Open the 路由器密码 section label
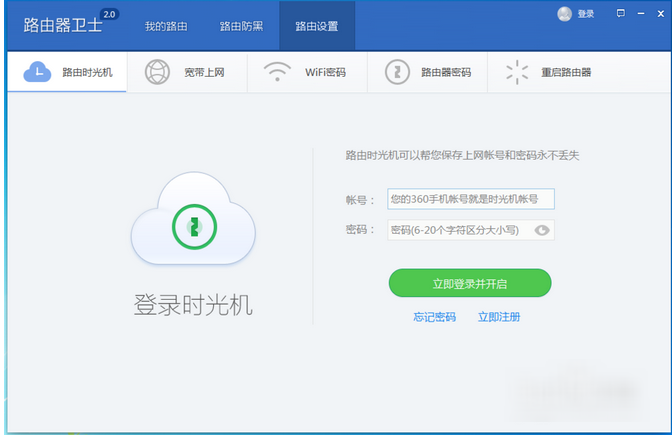 tap(446, 72)
